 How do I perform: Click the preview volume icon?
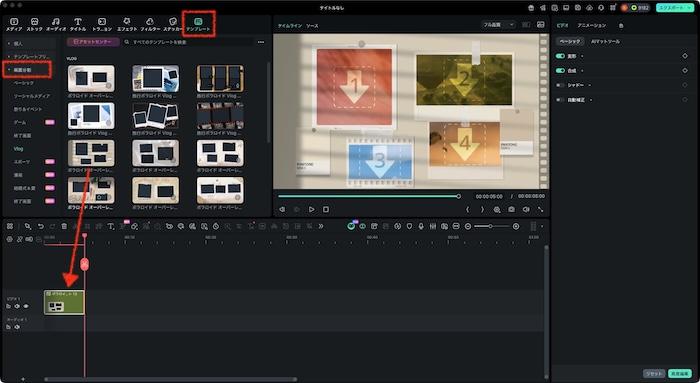tap(526, 209)
